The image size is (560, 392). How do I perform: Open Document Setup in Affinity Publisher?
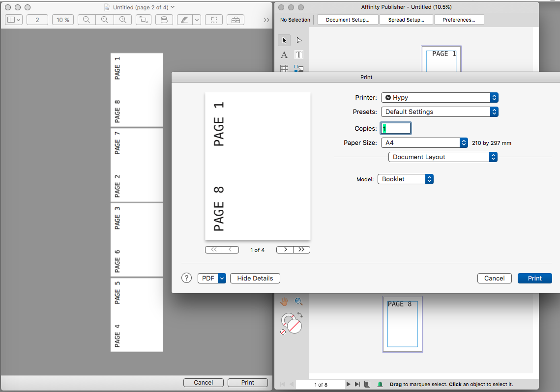pyautogui.click(x=347, y=20)
